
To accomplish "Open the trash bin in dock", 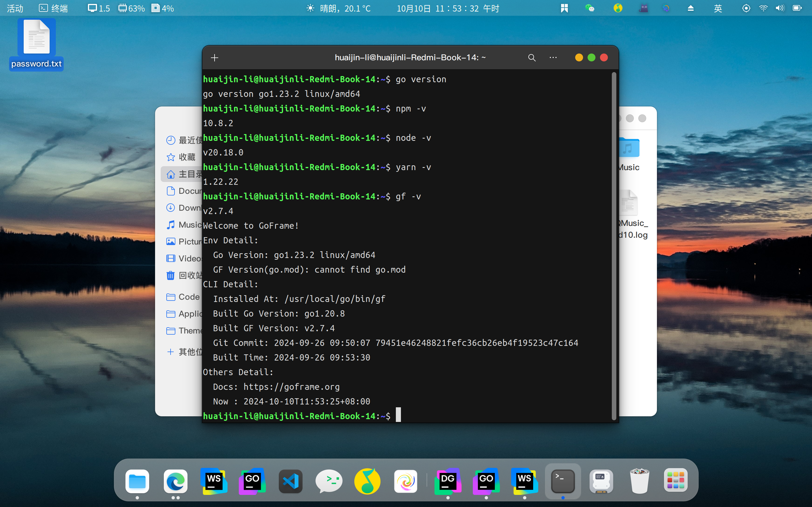I will 639,482.
